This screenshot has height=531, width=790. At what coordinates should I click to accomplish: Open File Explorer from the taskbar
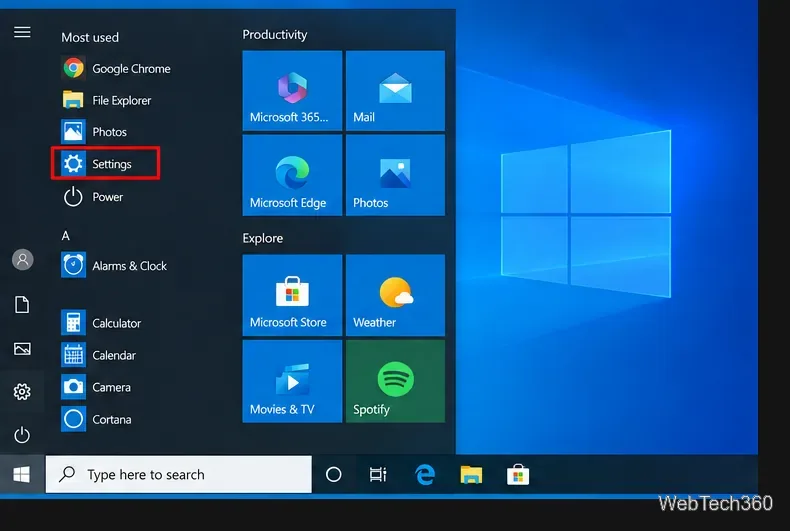coord(471,474)
